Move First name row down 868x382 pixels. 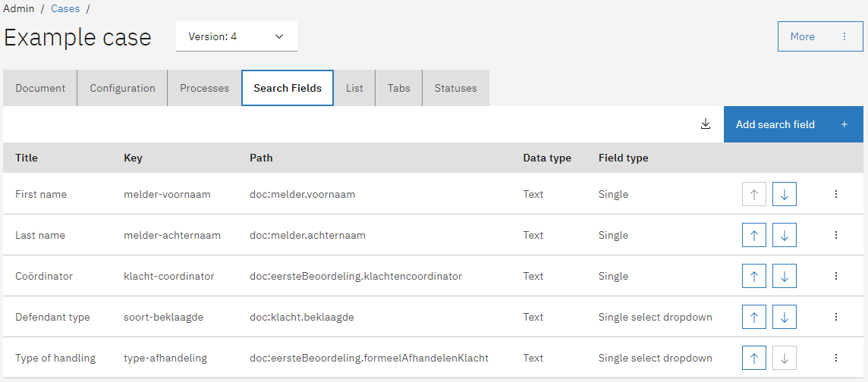785,194
